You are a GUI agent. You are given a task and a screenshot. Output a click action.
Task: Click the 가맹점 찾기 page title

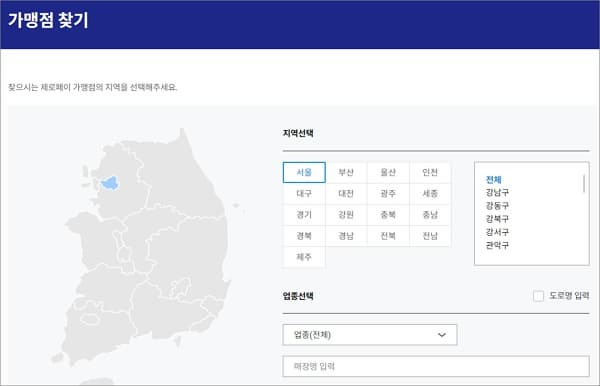point(48,20)
